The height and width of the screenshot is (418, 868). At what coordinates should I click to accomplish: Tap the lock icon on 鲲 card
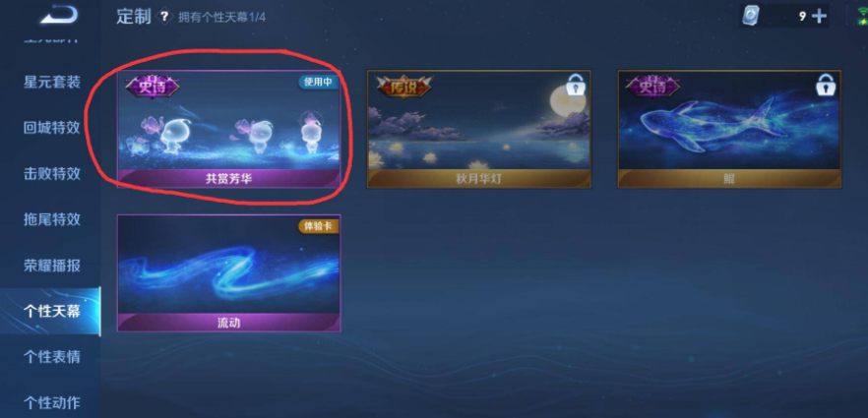826,86
